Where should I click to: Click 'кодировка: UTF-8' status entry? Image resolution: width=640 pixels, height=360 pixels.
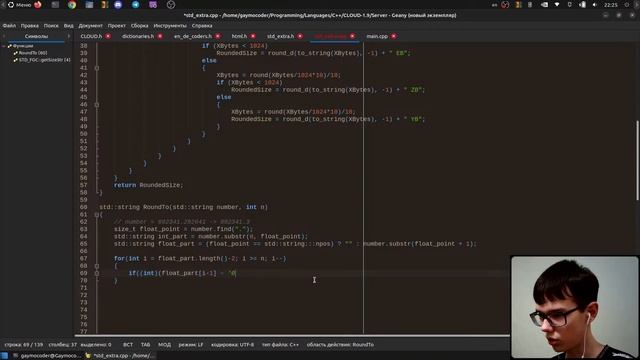tap(232, 345)
